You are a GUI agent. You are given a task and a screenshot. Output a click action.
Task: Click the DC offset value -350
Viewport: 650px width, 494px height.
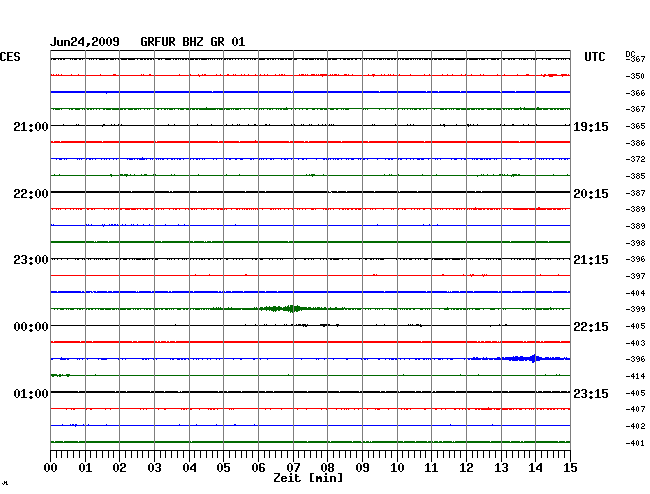coord(635,76)
